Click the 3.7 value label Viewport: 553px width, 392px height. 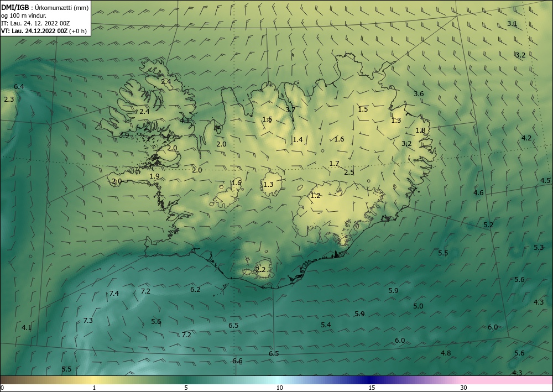pos(290,109)
